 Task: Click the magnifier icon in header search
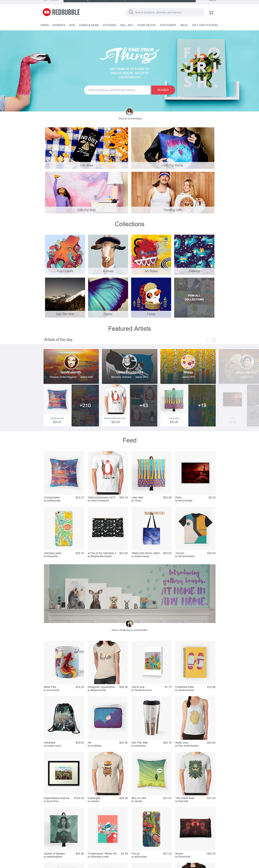pyautogui.click(x=131, y=12)
